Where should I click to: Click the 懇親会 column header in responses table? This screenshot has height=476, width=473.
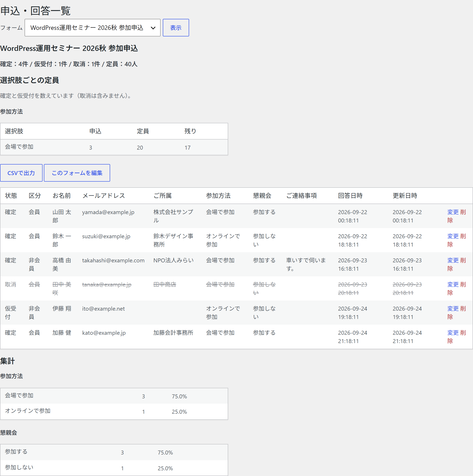coord(262,196)
